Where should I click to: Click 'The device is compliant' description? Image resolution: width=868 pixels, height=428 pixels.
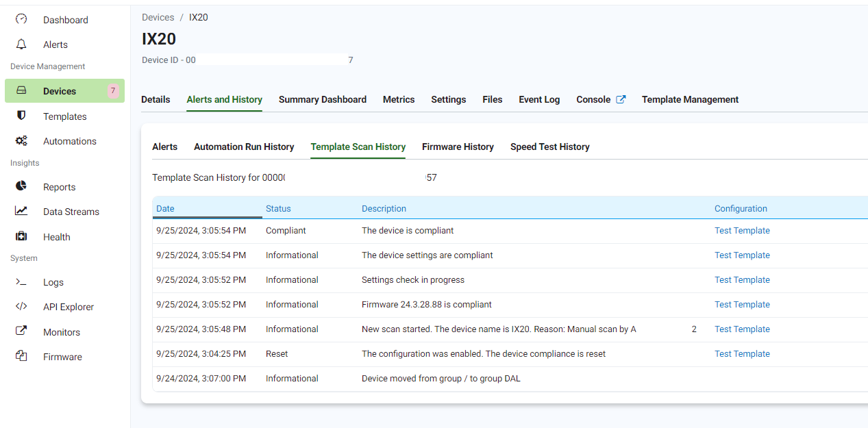408,230
